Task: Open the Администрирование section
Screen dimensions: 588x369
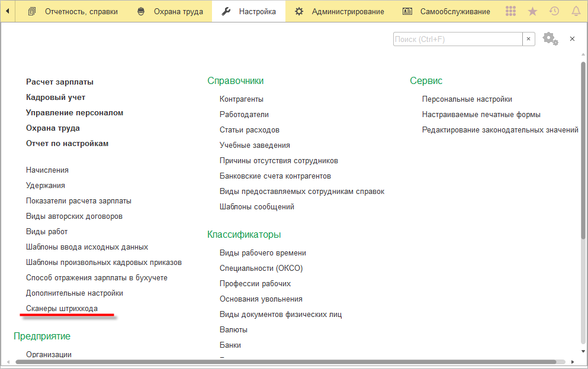Action: 348,12
